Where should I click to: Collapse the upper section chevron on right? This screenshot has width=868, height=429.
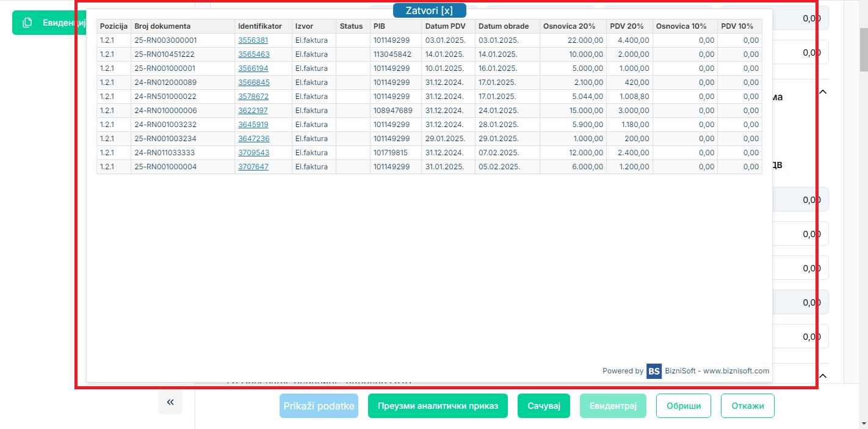click(x=822, y=92)
